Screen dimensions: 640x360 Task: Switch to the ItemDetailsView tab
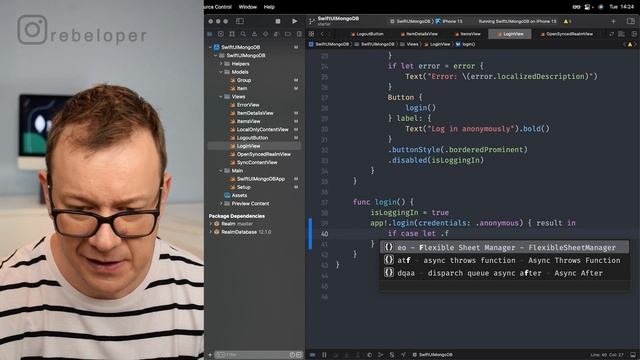[x=419, y=34]
